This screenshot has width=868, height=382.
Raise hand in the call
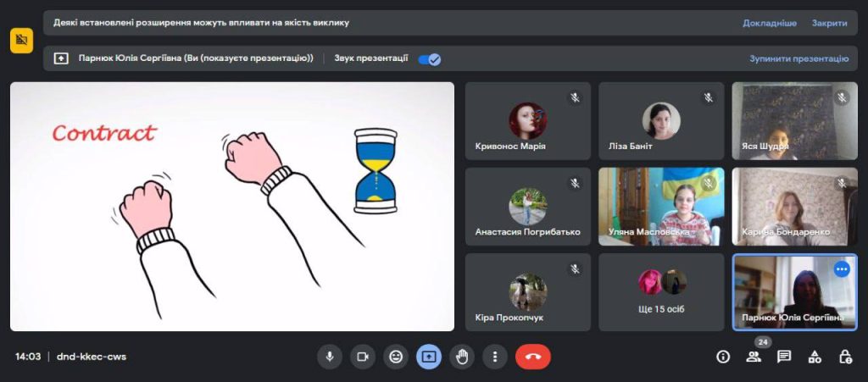click(462, 357)
